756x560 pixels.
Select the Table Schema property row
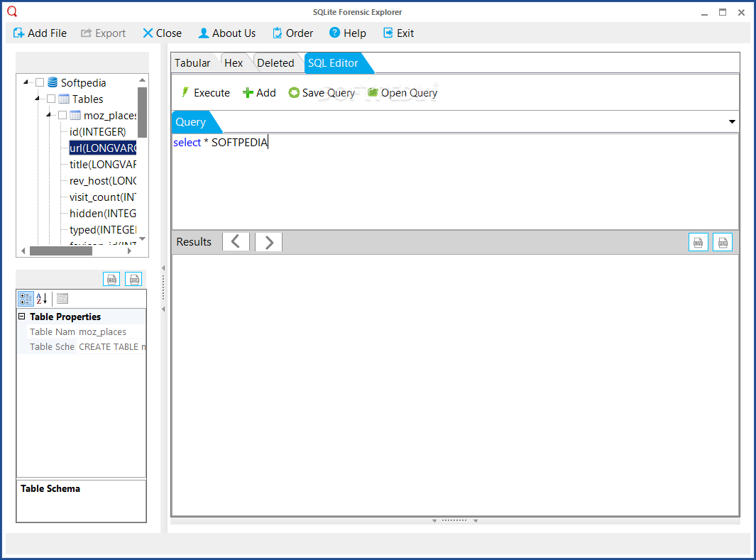[x=82, y=346]
